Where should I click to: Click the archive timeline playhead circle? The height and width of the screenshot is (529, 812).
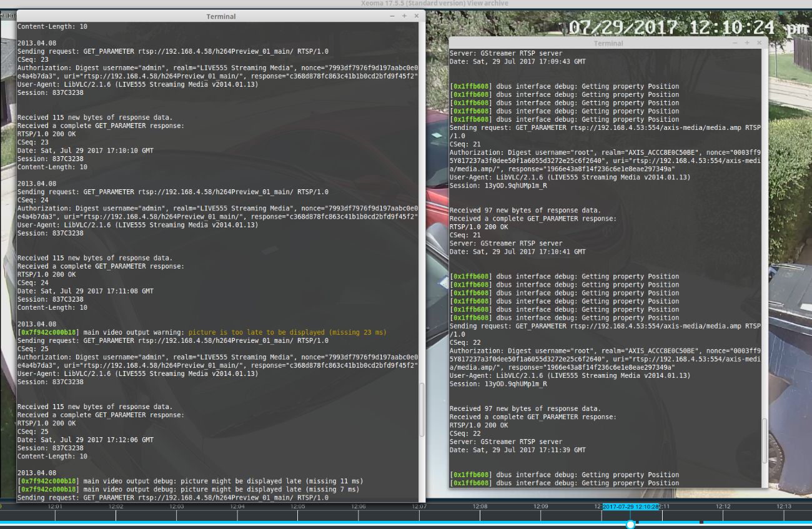[630, 524]
